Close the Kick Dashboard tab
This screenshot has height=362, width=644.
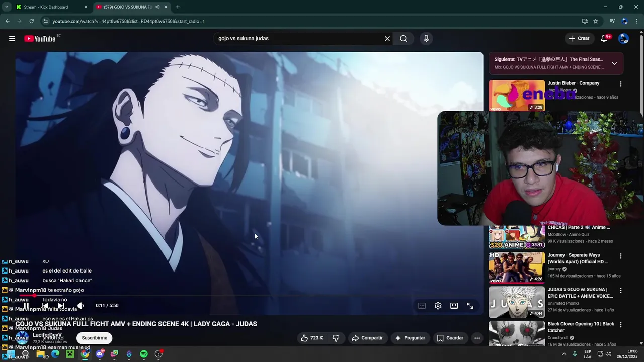coord(86,7)
